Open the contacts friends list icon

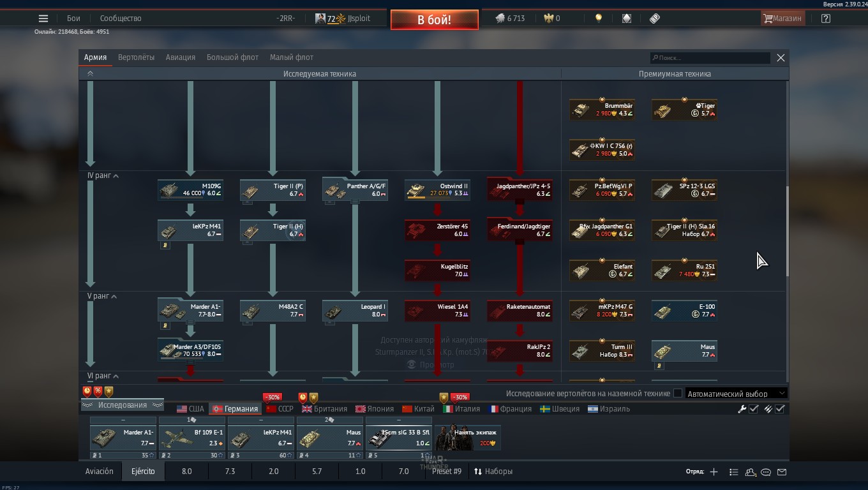pyautogui.click(x=751, y=472)
